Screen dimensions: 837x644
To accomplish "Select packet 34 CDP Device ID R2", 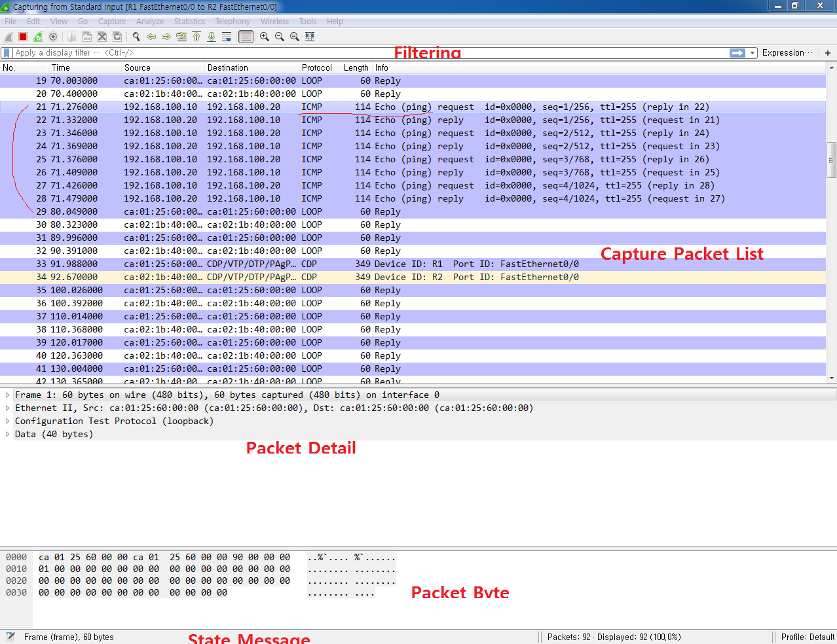I will click(x=413, y=277).
